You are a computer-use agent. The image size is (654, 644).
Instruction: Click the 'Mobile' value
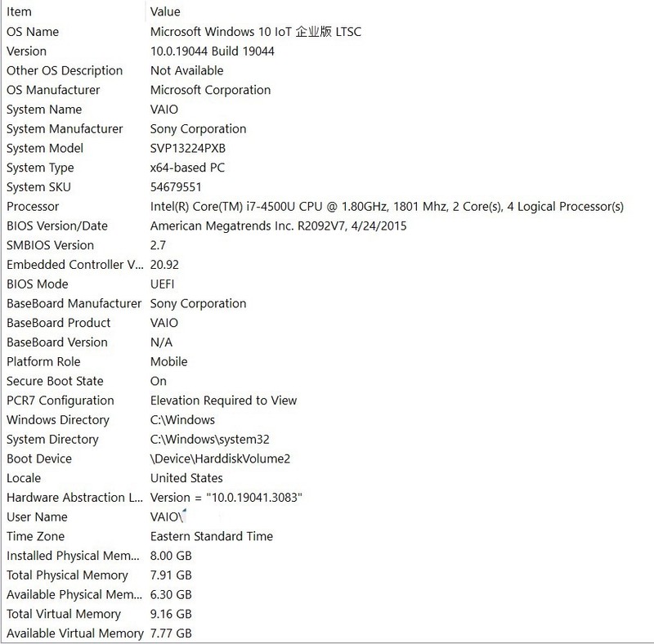pyautogui.click(x=168, y=361)
